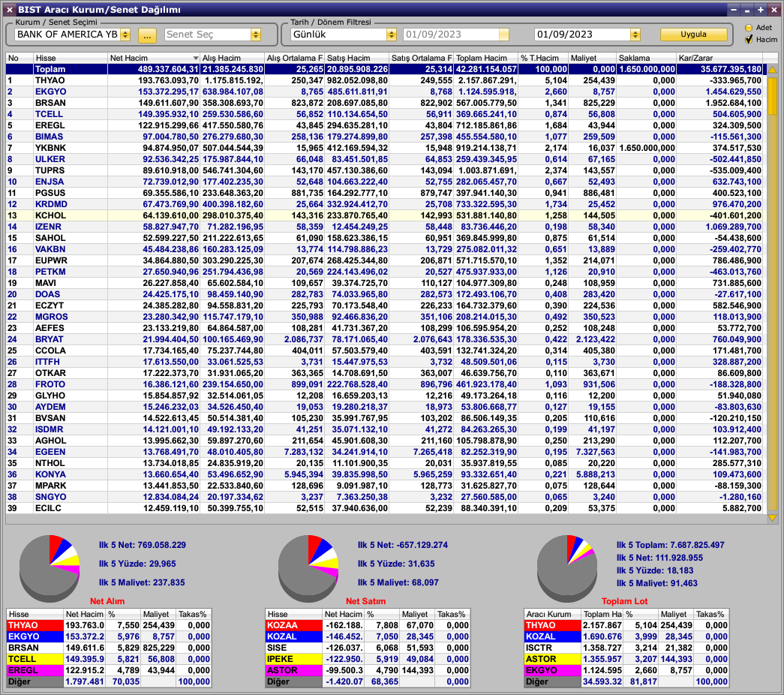Open the end date 01/09/2023 picker arrow
784x695 pixels.
tap(635, 35)
